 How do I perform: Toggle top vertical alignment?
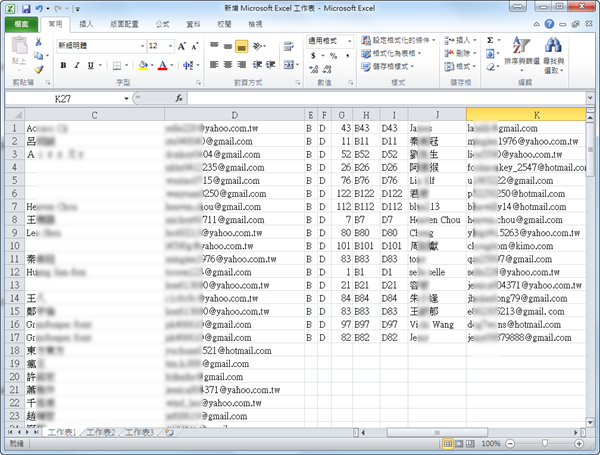click(x=214, y=46)
